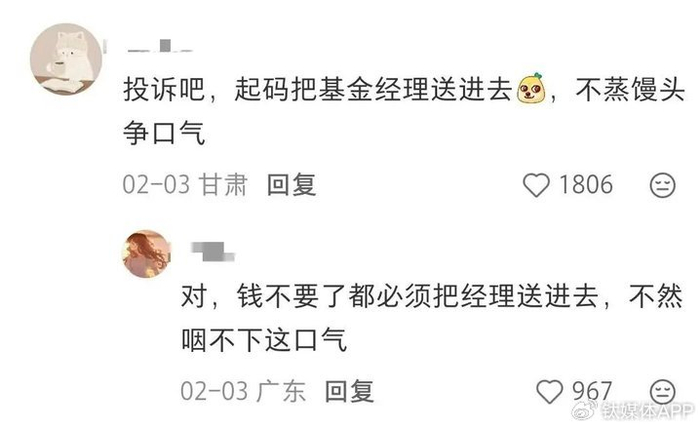This screenshot has height=428, width=700.
Task: Open the long-haired girl avatar profile
Action: [146, 254]
